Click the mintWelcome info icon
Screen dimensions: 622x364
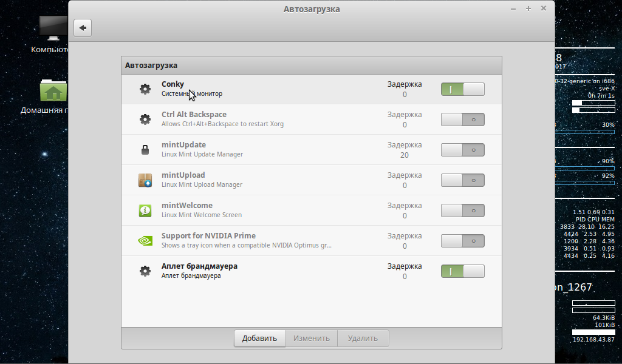pyautogui.click(x=145, y=211)
